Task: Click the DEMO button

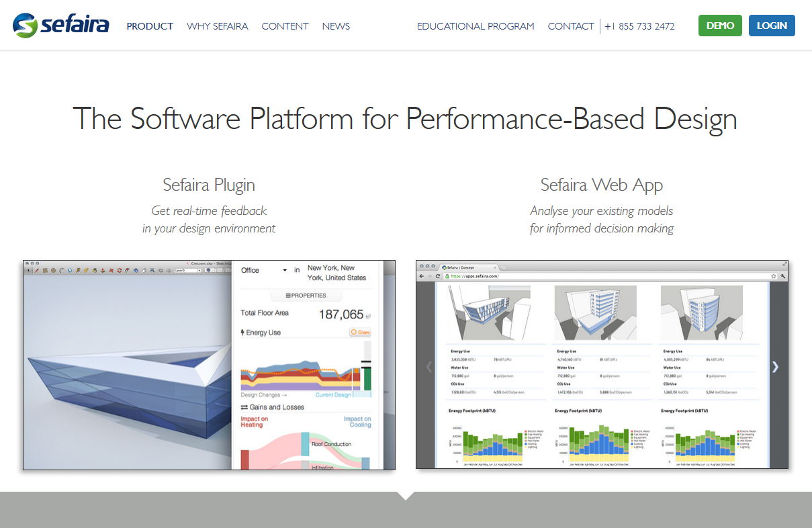Action: coord(720,26)
